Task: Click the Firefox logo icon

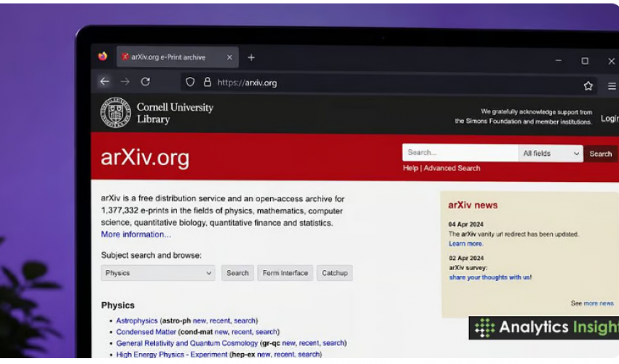Action: pyautogui.click(x=103, y=57)
